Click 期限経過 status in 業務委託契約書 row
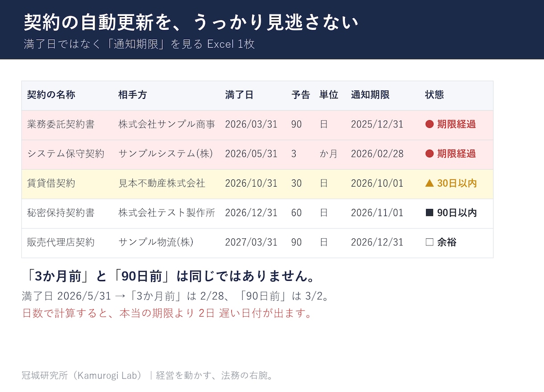Viewport: 544px width, 392px height. [x=457, y=124]
